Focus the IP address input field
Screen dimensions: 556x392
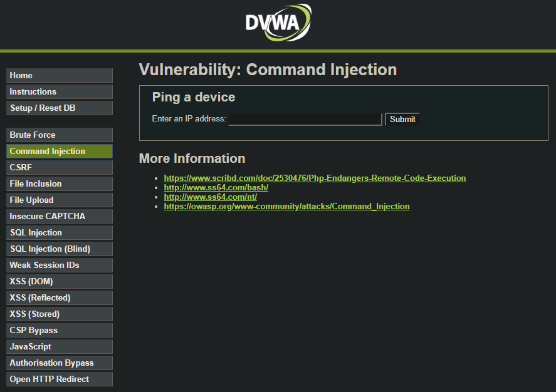tap(305, 119)
